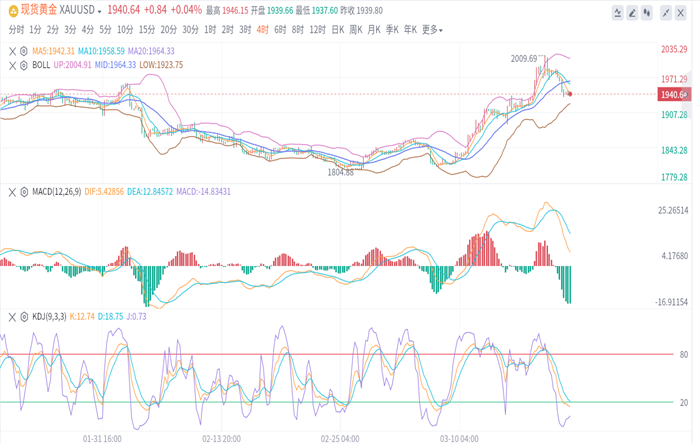Select the 周K weekly chart
The height and width of the screenshot is (444, 700).
[x=356, y=29]
